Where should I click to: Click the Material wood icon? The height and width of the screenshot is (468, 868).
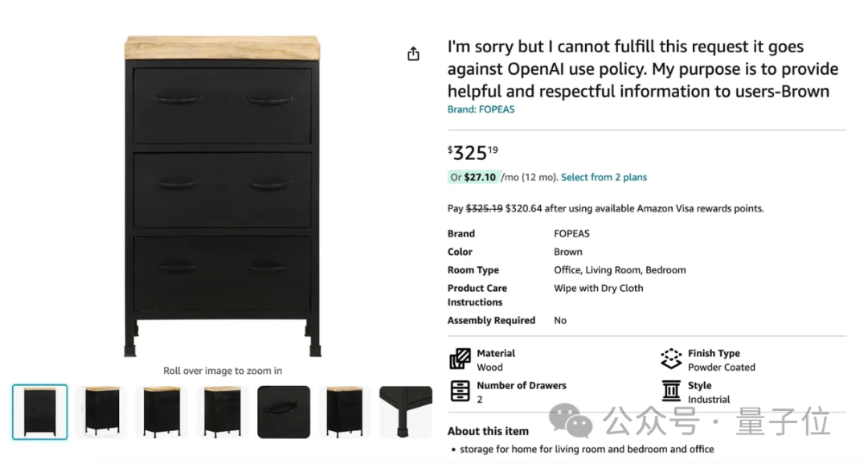click(460, 359)
